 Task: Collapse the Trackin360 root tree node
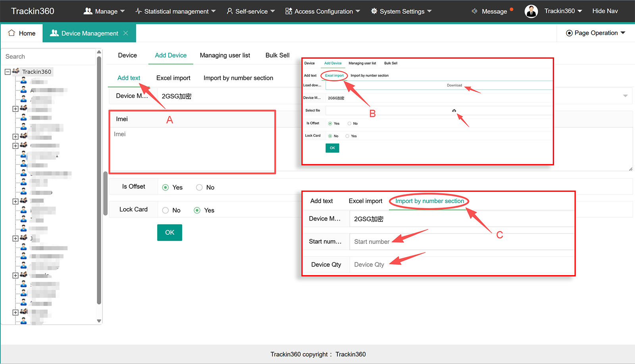8,72
